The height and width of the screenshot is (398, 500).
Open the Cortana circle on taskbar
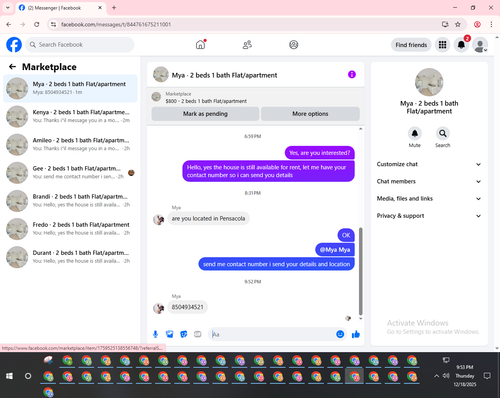coord(28,376)
